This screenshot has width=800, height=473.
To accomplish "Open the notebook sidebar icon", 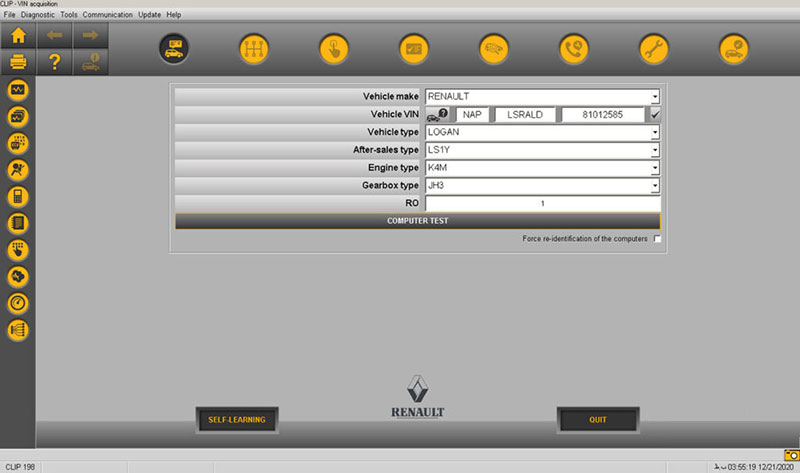I will [18, 223].
